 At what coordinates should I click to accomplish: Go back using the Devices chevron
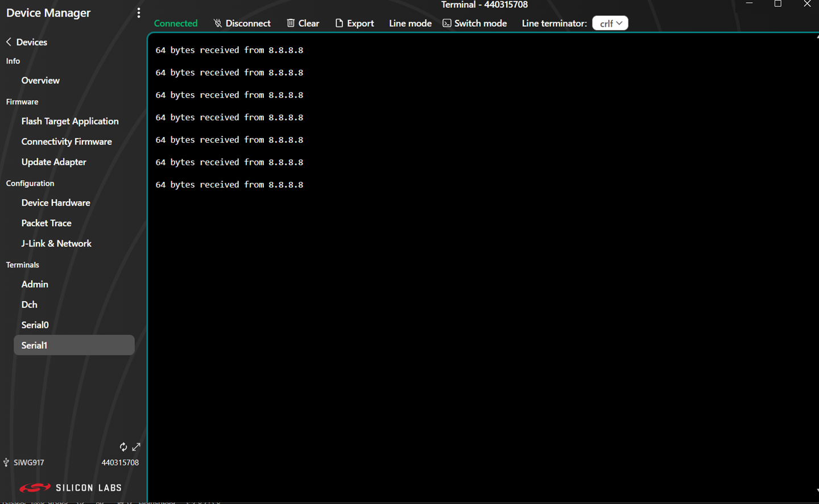[8, 41]
